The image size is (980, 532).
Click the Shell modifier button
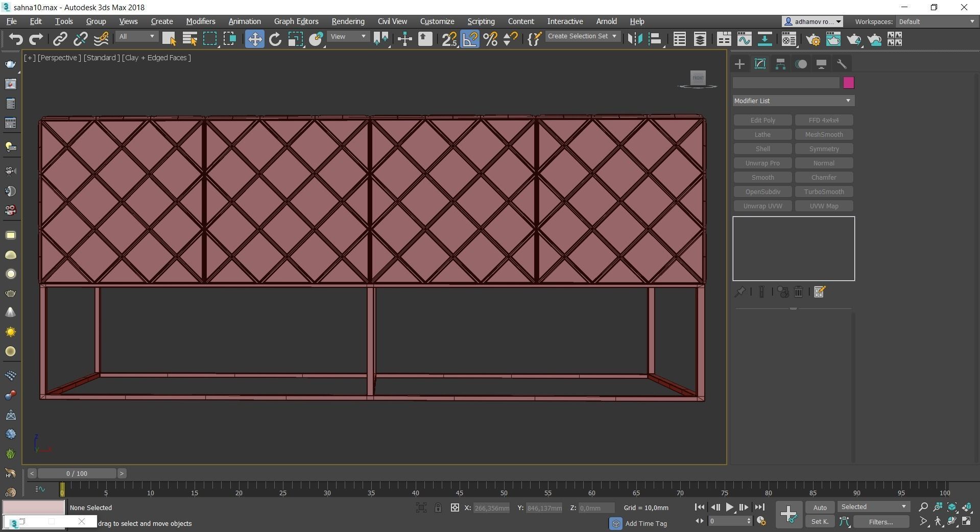tap(762, 149)
